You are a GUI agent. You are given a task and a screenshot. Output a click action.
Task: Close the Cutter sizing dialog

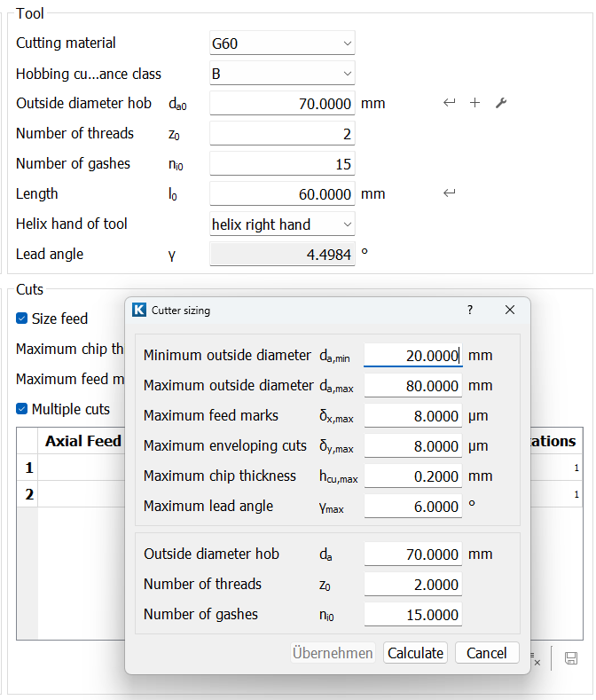[510, 310]
